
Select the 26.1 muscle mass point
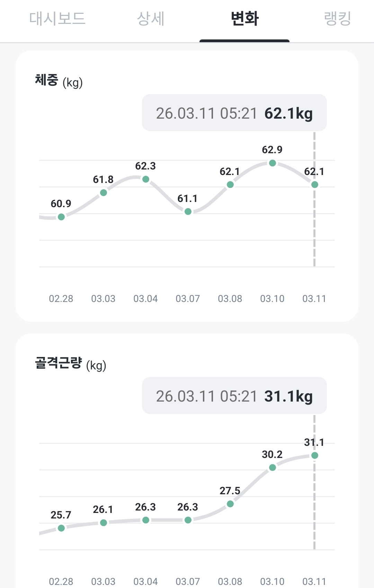(104, 523)
